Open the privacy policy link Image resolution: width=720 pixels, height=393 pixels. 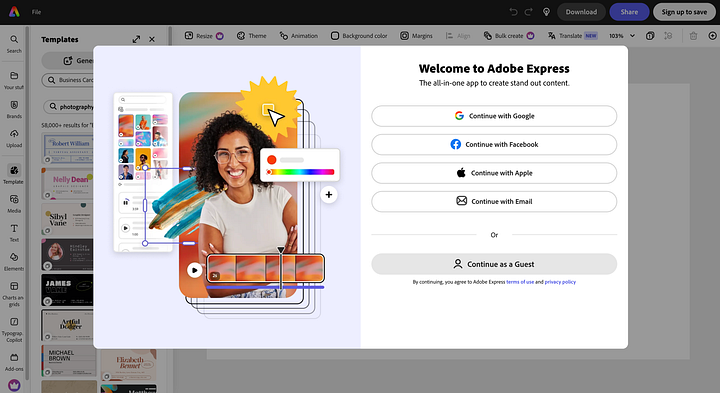pos(560,282)
